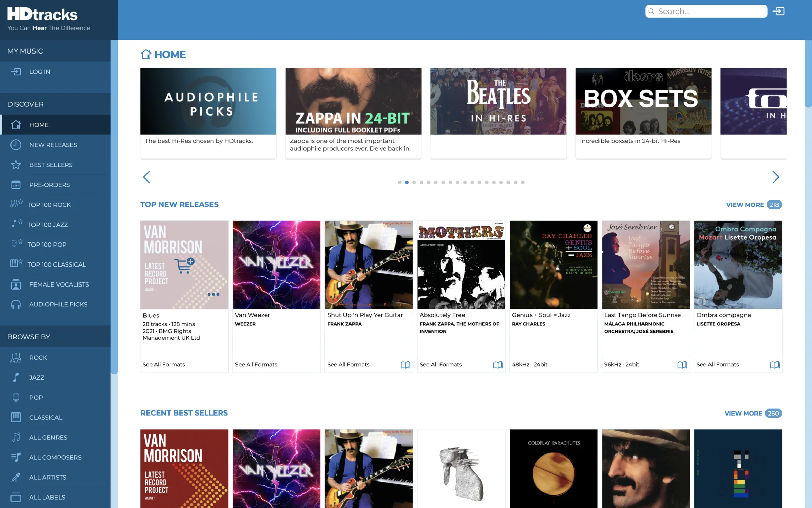
Task: Click the Frank Zappa artist name under Shut Up 'n Play Yer Guitar
Action: [x=344, y=324]
